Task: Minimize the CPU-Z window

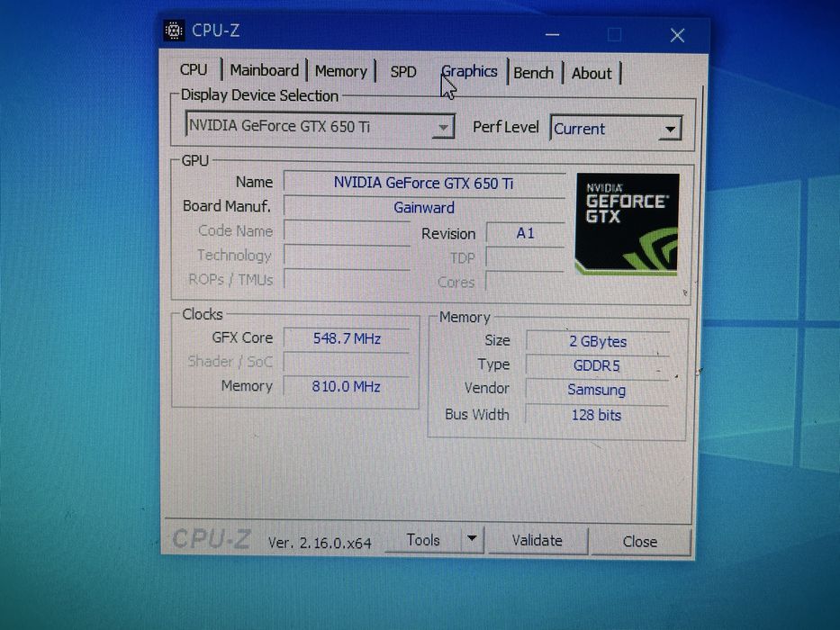Action: tap(552, 35)
